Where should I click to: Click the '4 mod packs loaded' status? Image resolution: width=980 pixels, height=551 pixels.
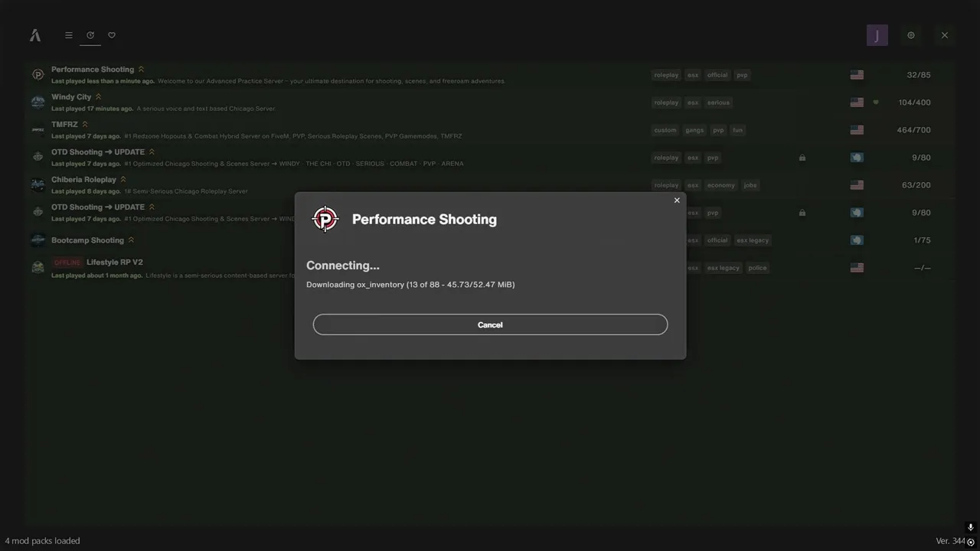42,541
